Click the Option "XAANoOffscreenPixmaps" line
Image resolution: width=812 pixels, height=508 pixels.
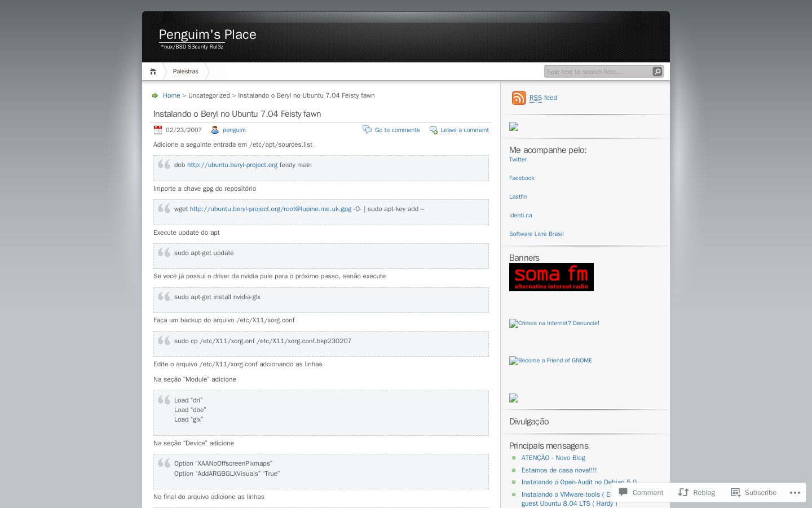pos(223,464)
